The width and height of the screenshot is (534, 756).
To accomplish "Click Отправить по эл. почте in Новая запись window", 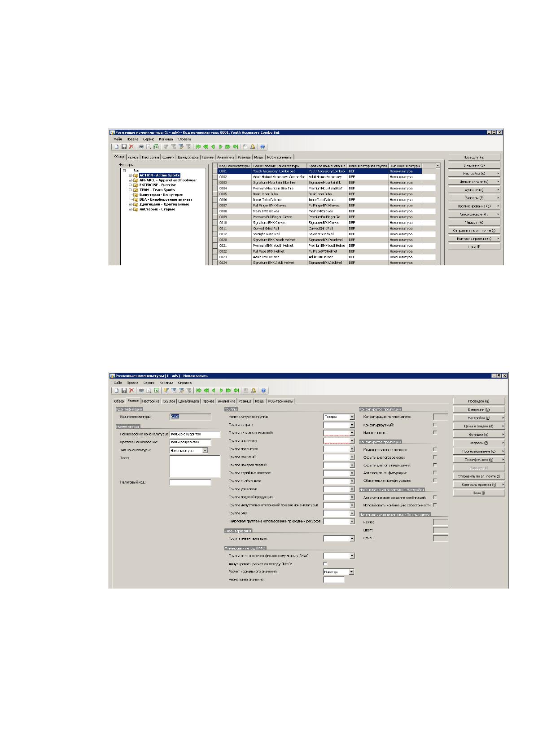I will tap(479, 476).
